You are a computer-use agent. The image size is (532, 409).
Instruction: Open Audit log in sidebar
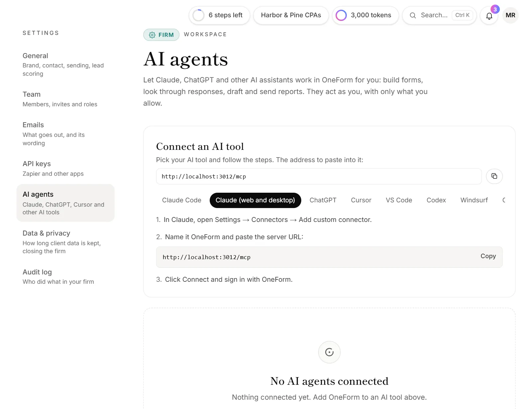coord(66,276)
